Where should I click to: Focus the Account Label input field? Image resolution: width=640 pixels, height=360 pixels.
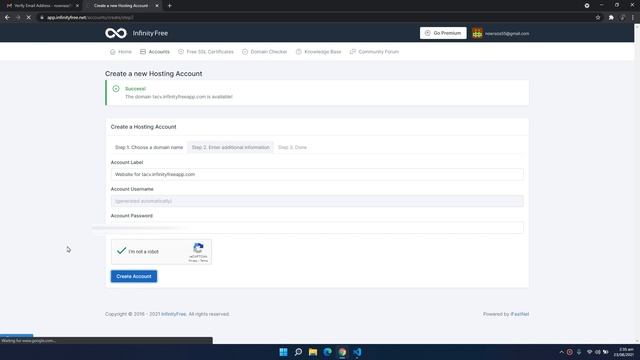pos(317,174)
